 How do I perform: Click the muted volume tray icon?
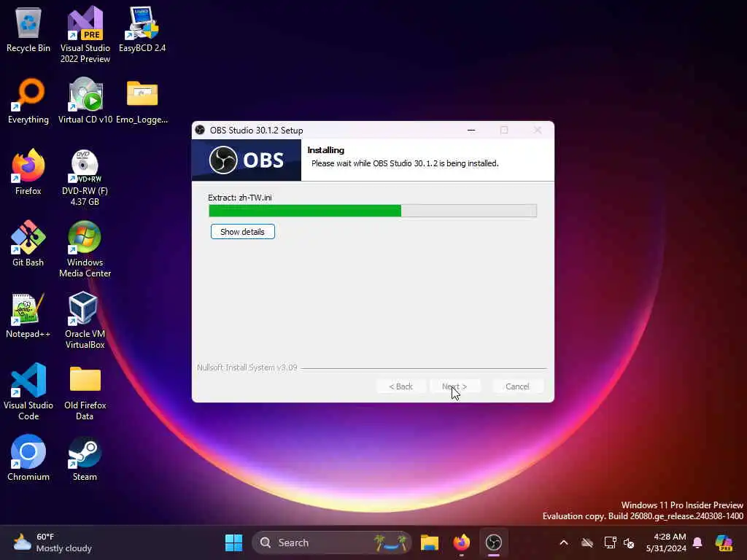click(629, 542)
